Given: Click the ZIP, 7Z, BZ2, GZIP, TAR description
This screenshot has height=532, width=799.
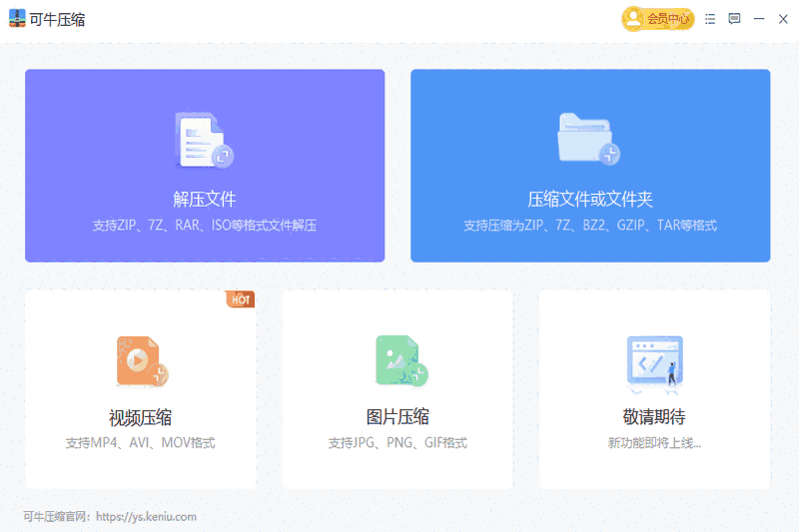Looking at the screenshot, I should pos(590,225).
